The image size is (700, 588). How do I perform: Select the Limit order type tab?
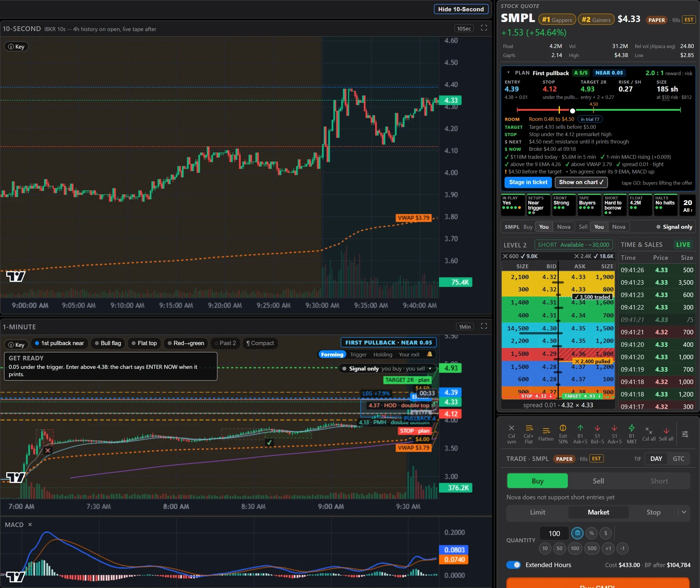[538, 512]
